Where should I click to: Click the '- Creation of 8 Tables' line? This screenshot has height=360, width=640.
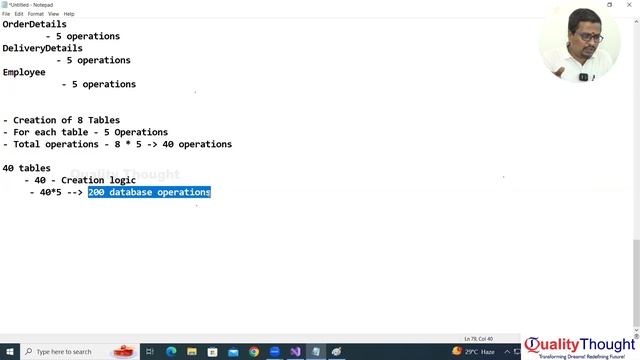(61, 120)
